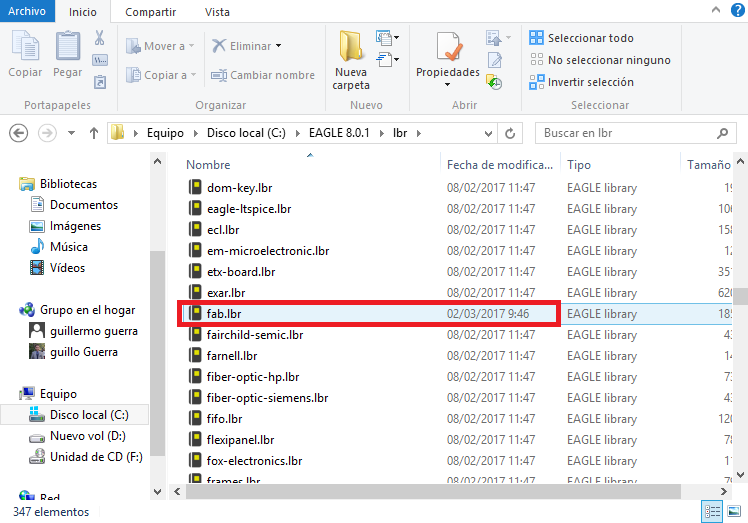Image resolution: width=748 pixels, height=523 pixels.
Task: Collapse the ribbon with the chevron
Action: point(716,10)
